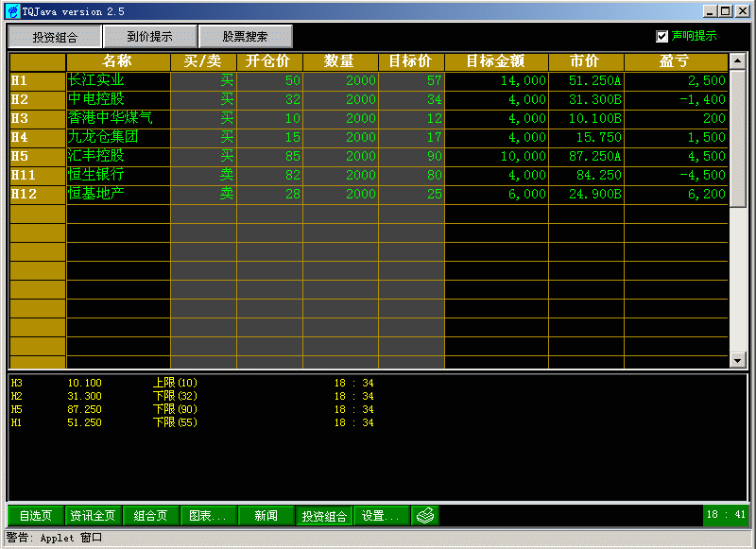
Task: Click the printer icon in the bottom bar
Action: (425, 515)
